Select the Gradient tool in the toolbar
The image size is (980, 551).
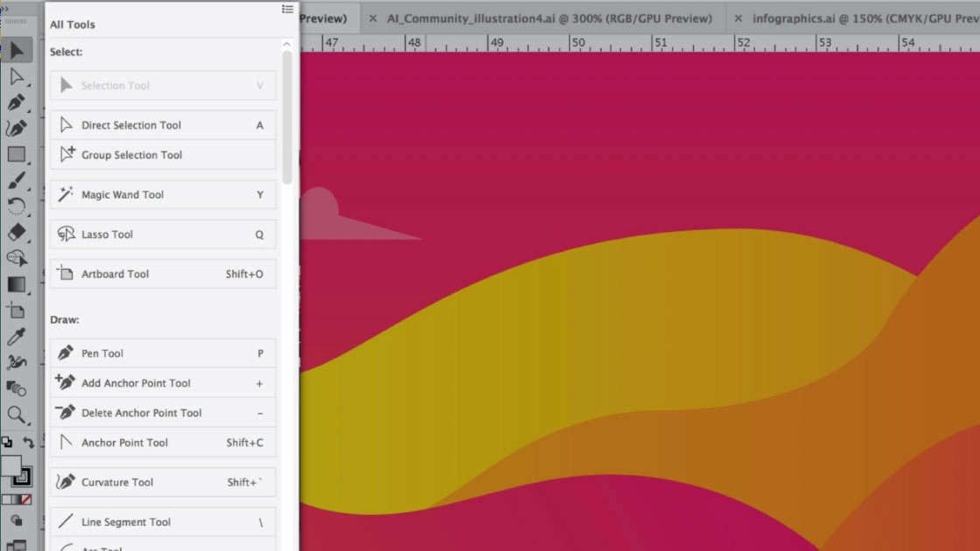[x=17, y=284]
